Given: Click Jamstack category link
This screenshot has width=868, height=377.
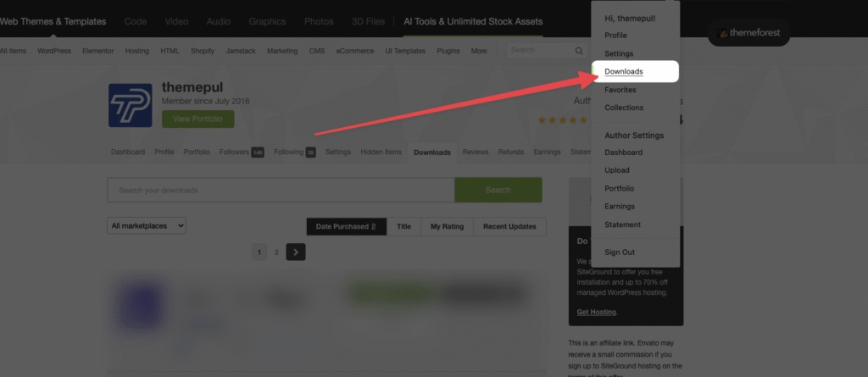Looking at the screenshot, I should tap(241, 51).
